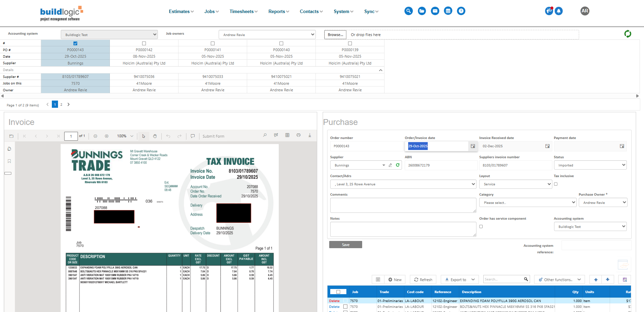This screenshot has width=644, height=312.
Task: Click the green refresh icon beside Supplier
Action: (x=398, y=165)
